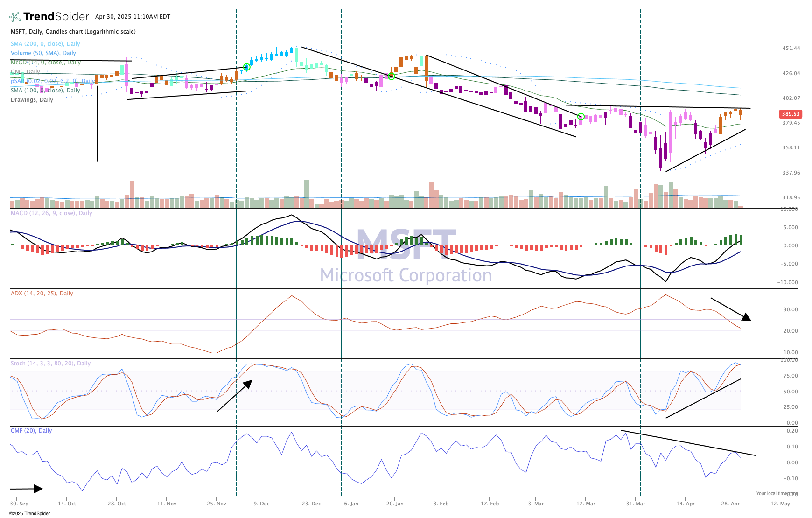Select the Volume (50, SMA) legend label
The image size is (812, 518).
43,53
